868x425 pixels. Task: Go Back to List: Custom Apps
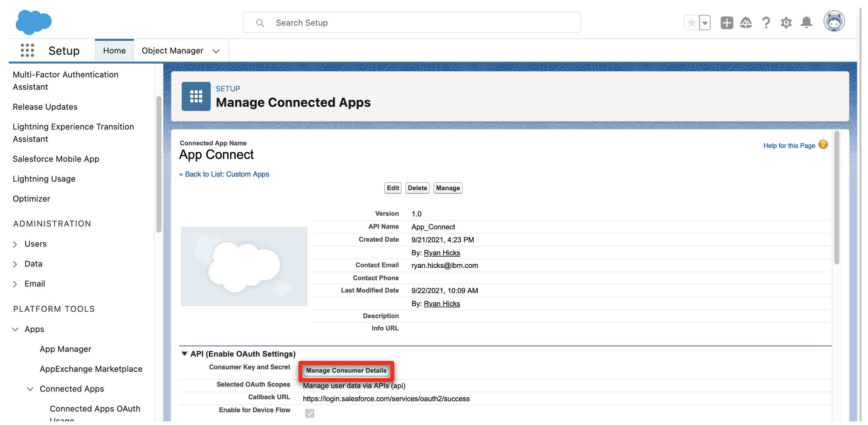[x=224, y=174]
